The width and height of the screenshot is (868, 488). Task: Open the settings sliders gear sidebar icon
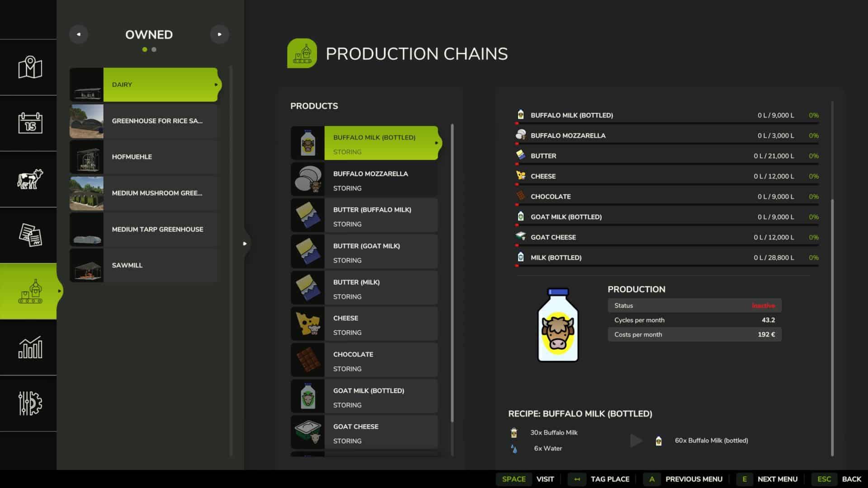coord(30,403)
